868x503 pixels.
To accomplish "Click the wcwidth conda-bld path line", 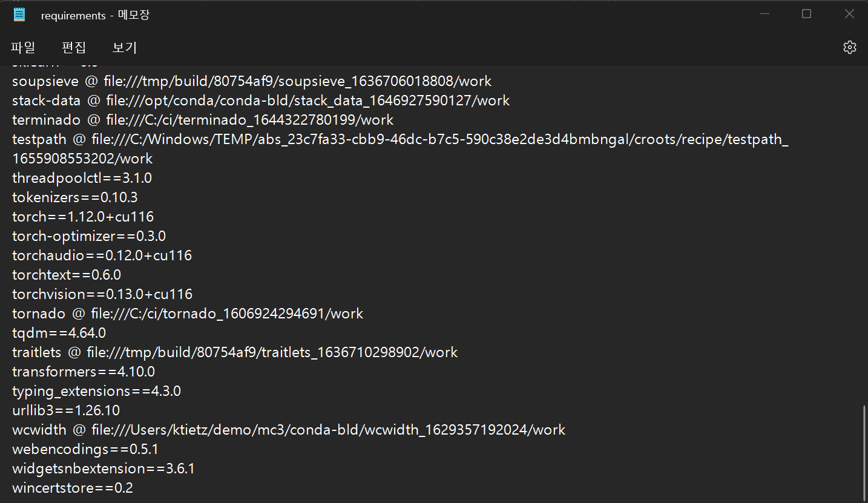I will click(289, 430).
